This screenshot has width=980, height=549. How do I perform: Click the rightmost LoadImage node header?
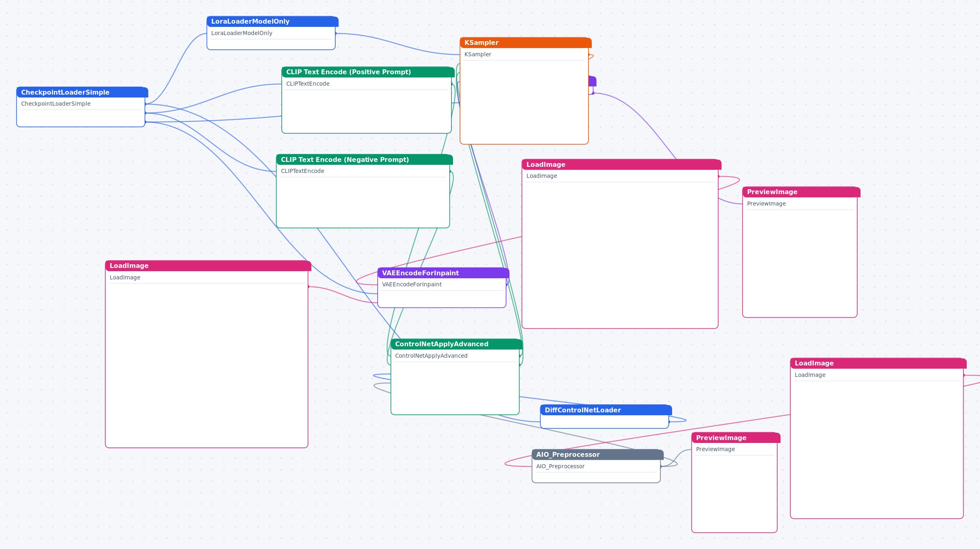coord(878,363)
